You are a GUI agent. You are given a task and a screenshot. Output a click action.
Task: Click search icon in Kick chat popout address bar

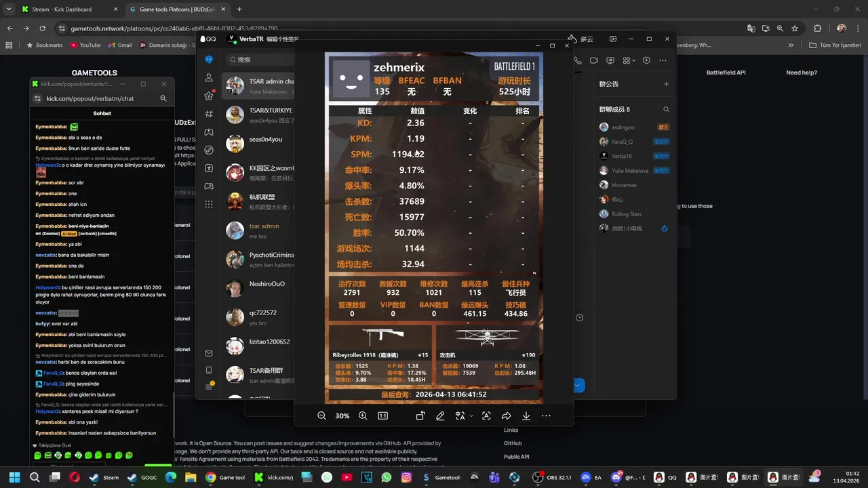click(163, 98)
